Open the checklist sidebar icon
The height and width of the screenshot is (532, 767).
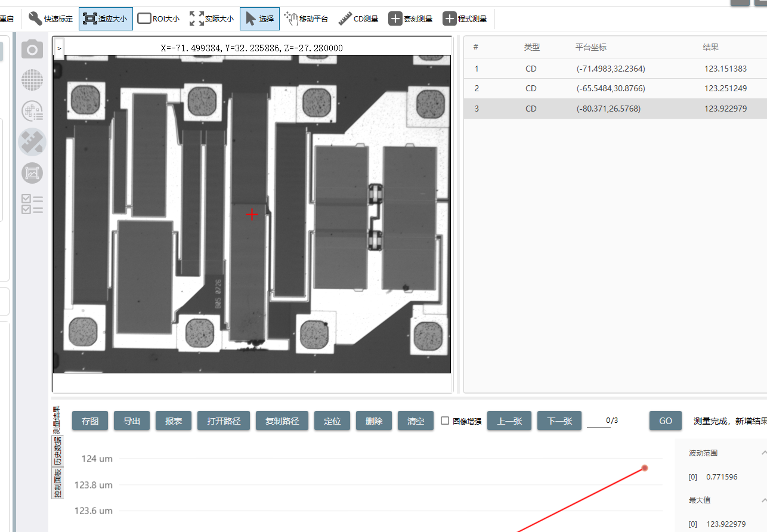click(x=32, y=204)
